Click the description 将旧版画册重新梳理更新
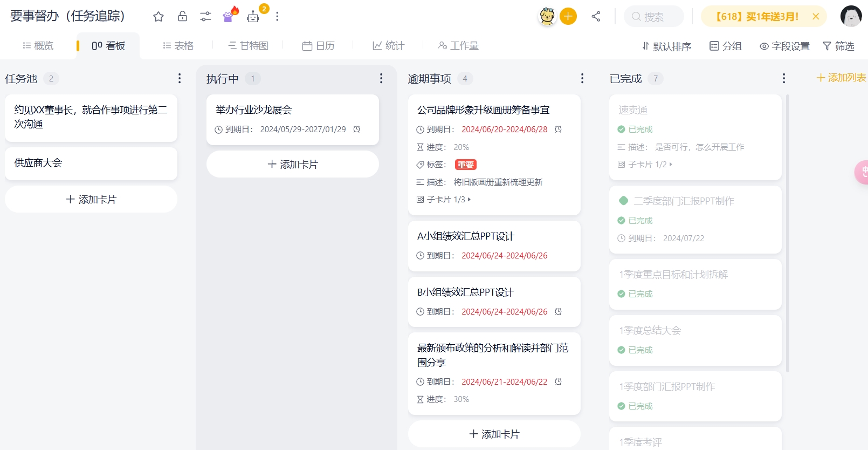This screenshot has width=868, height=450. point(498,182)
